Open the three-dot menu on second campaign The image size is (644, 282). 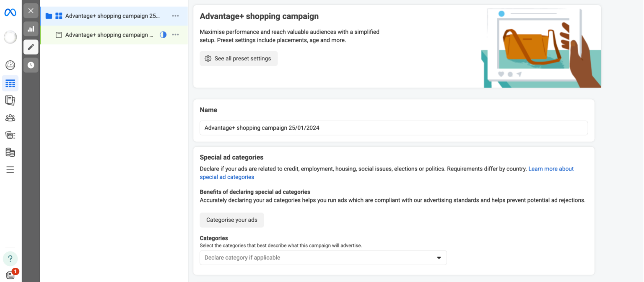[x=175, y=35]
